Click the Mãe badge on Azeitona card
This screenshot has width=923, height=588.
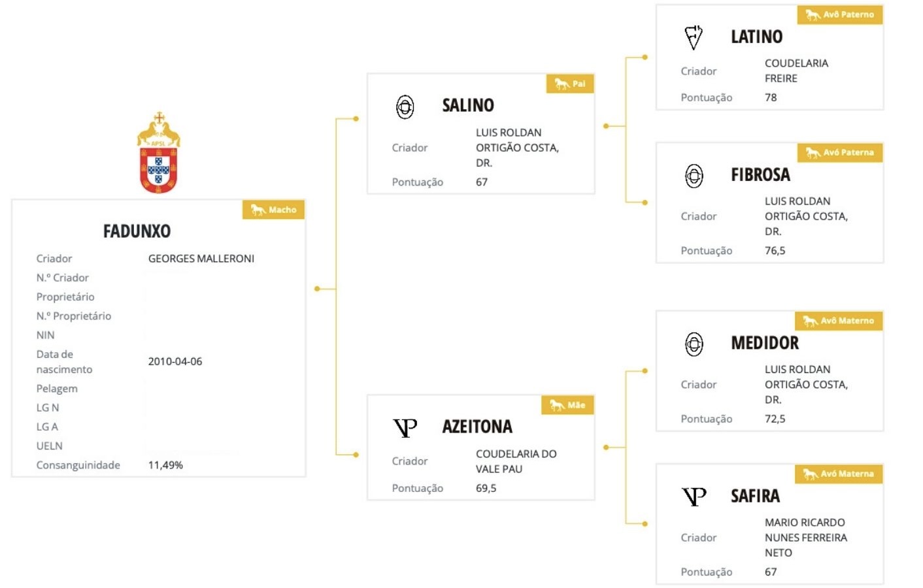(x=567, y=405)
